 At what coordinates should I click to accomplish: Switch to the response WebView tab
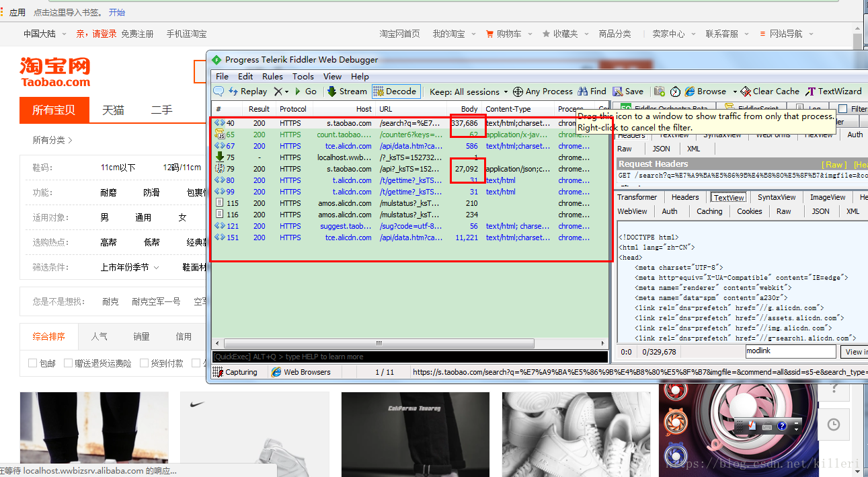tap(632, 211)
